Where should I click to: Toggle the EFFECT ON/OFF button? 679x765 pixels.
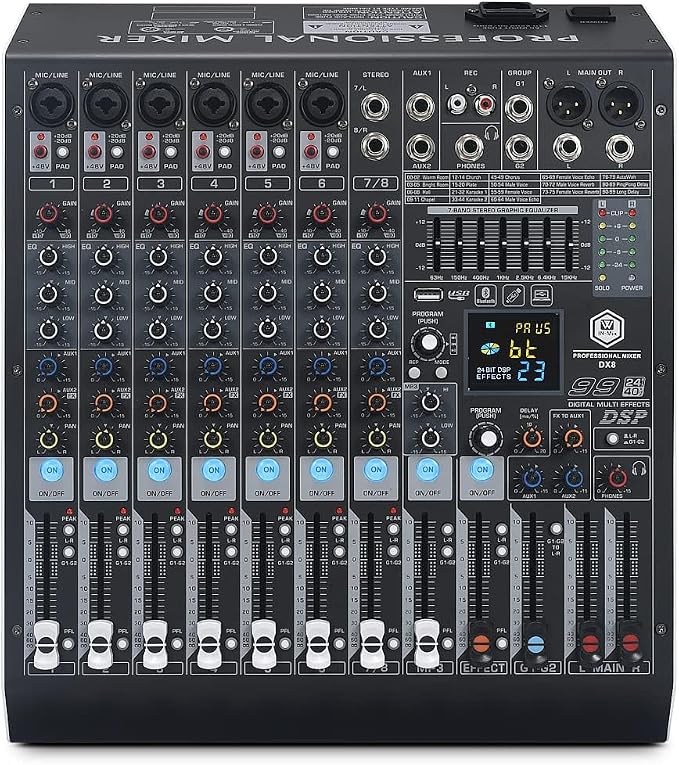(x=482, y=470)
